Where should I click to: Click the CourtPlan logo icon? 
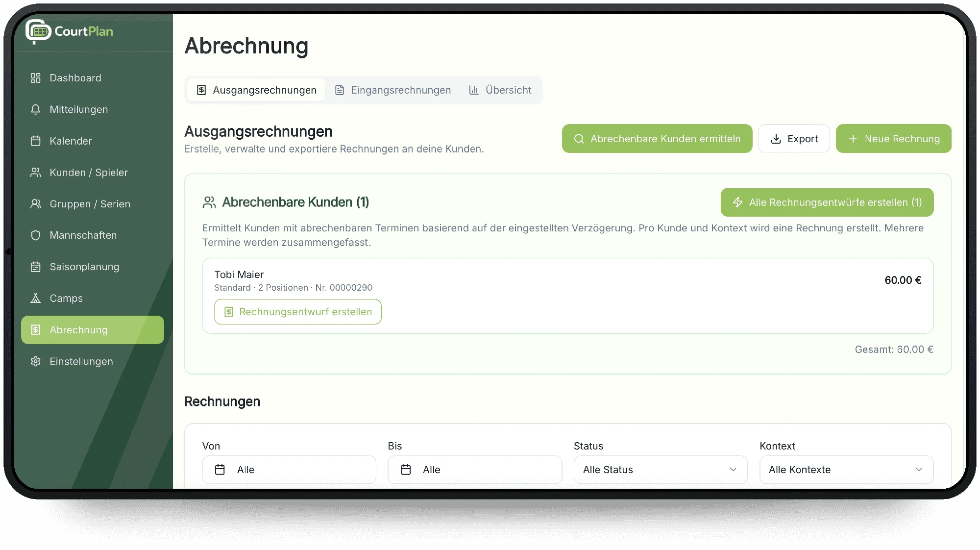click(x=38, y=32)
